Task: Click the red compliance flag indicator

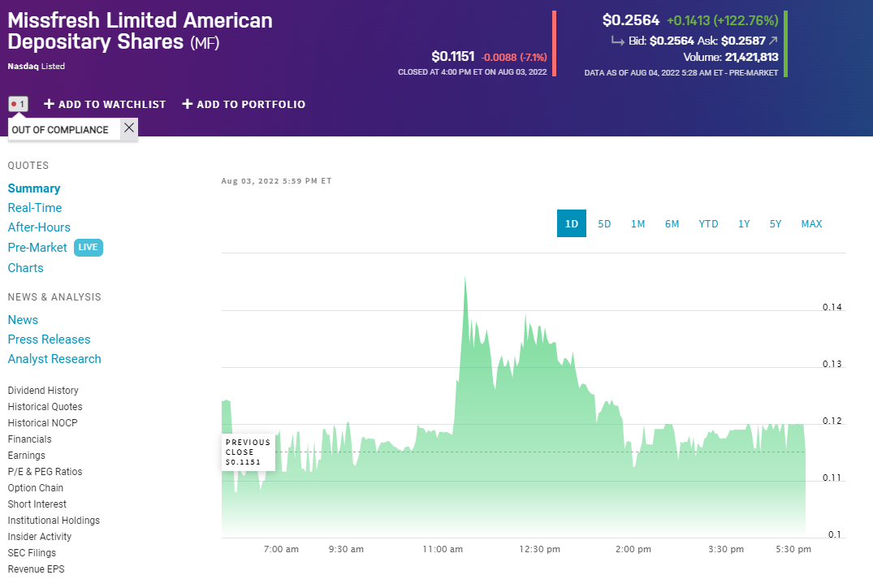Action: tap(18, 104)
